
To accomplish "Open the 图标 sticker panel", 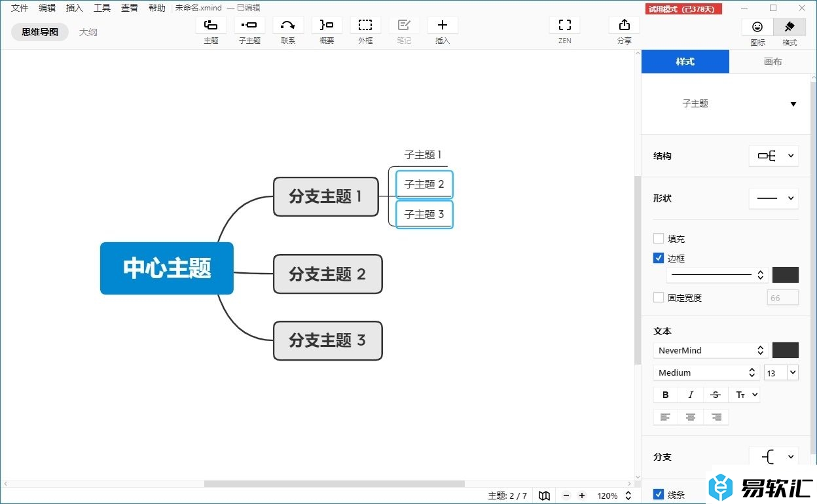I will click(x=757, y=27).
